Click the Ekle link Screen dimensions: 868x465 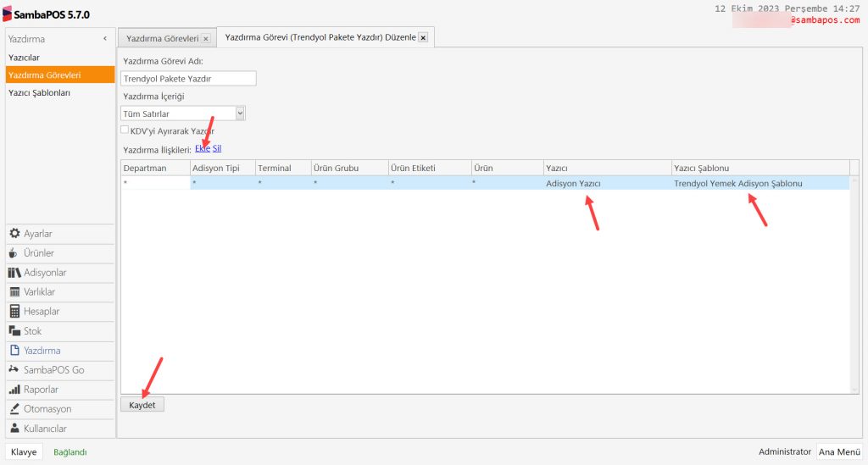click(x=203, y=149)
